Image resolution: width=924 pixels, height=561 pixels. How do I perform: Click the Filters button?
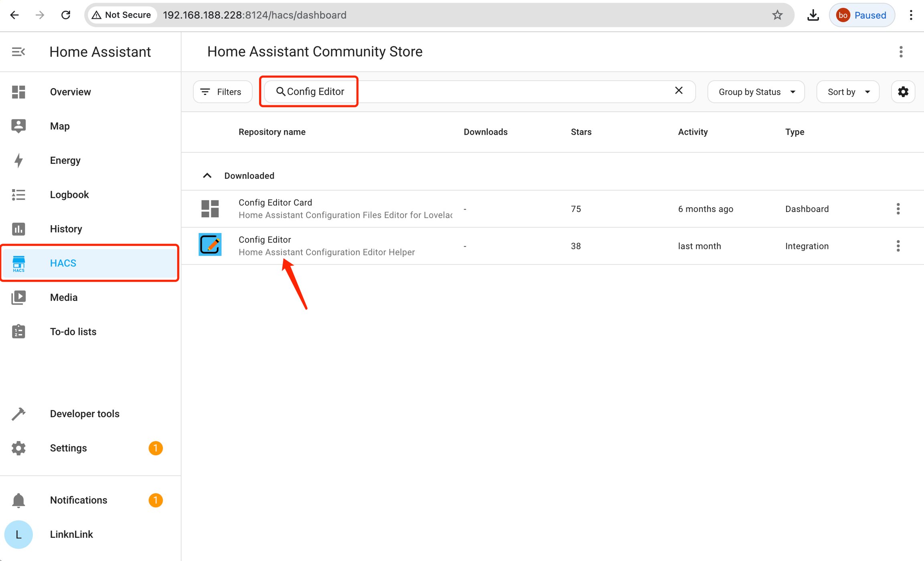tap(222, 92)
